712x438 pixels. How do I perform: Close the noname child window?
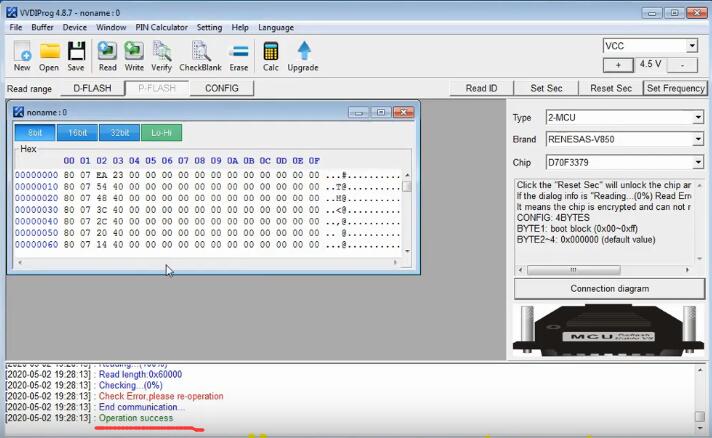point(403,112)
